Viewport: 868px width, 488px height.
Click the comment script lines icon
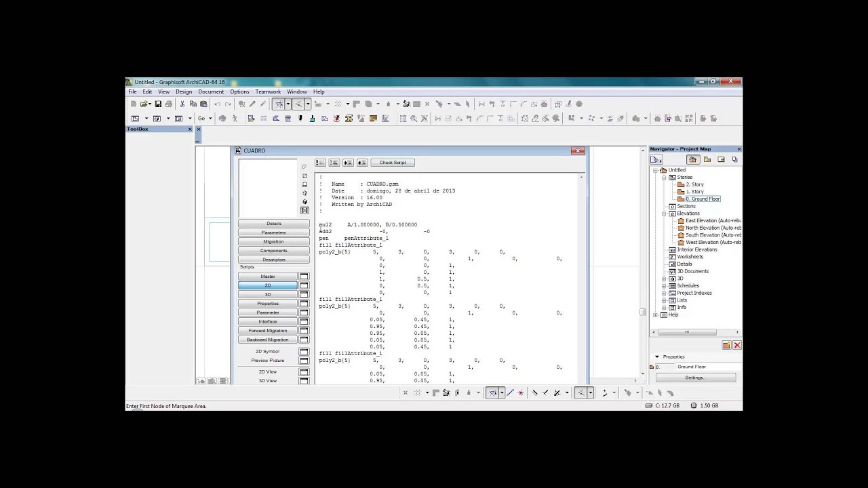click(x=320, y=163)
